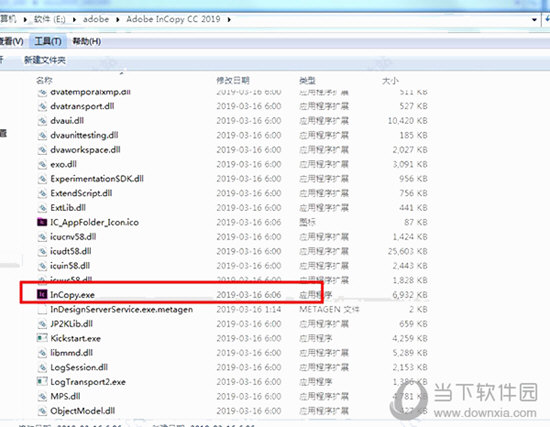Click the JP2KLib.dll file icon
This screenshot has height=427, width=550.
tap(42, 324)
